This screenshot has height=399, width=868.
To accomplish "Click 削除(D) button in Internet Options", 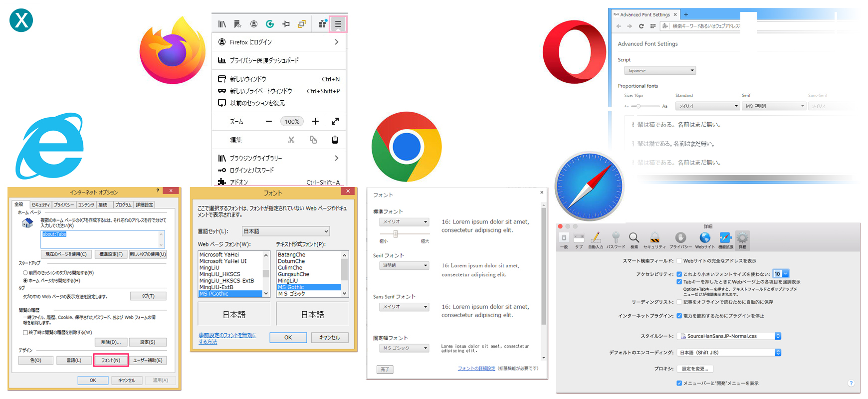I will (x=111, y=342).
